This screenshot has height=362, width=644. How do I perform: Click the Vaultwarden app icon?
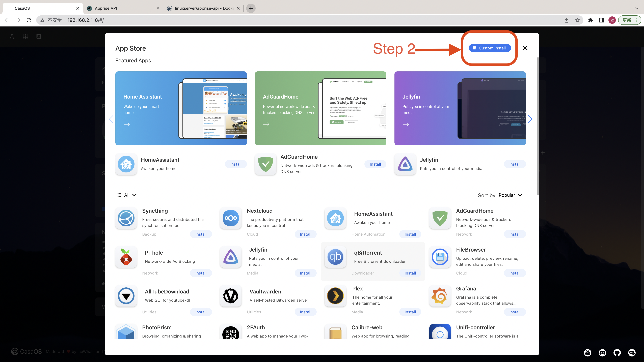230,296
